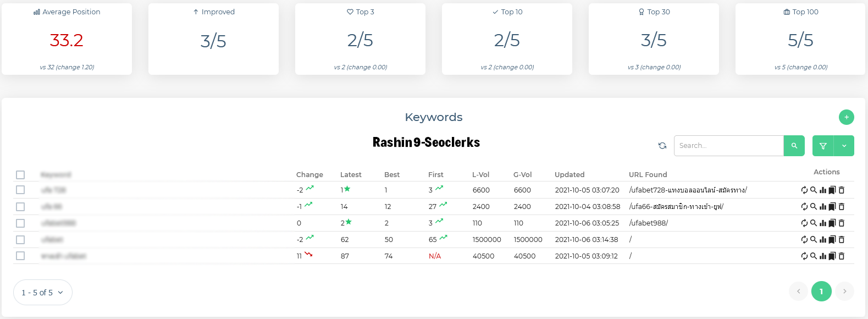
Task: Click the keyword Search input field
Action: tap(728, 146)
